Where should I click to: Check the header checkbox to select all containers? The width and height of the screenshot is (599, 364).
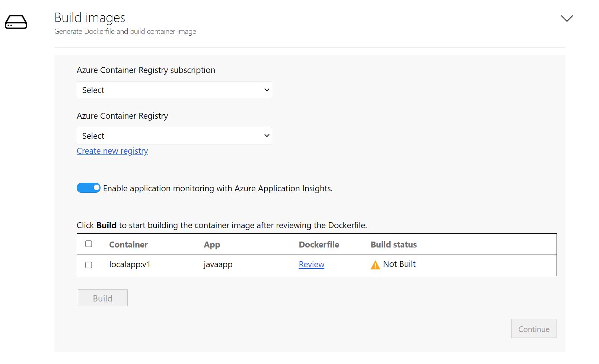(89, 244)
